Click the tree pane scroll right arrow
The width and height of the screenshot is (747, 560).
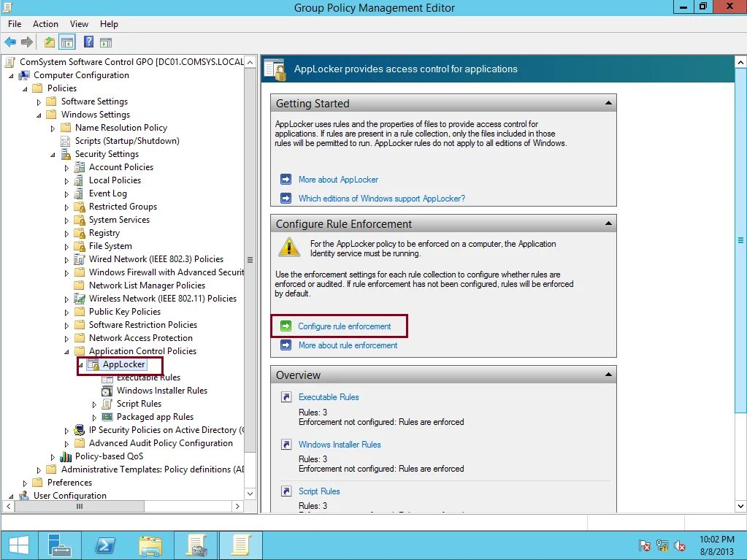[x=238, y=506]
